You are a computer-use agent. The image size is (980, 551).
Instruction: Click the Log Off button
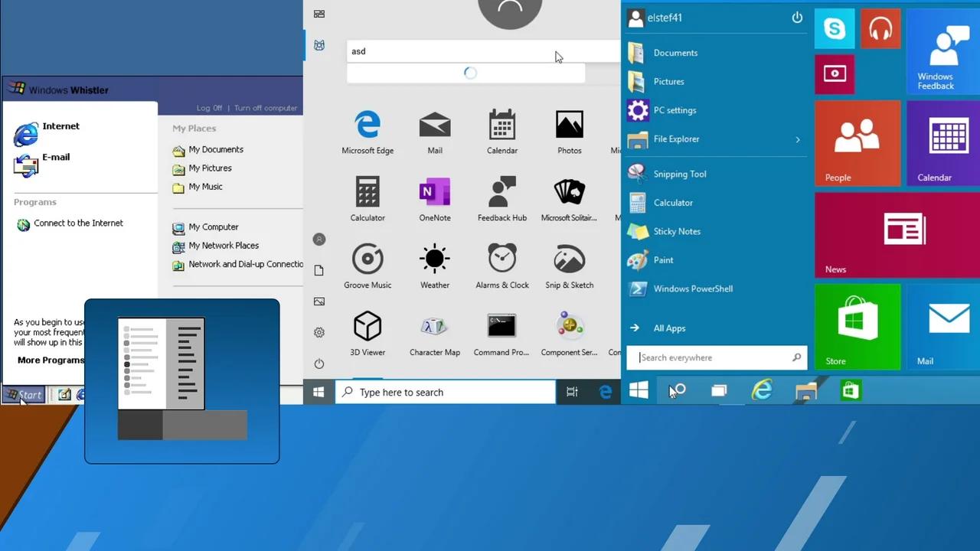(209, 108)
